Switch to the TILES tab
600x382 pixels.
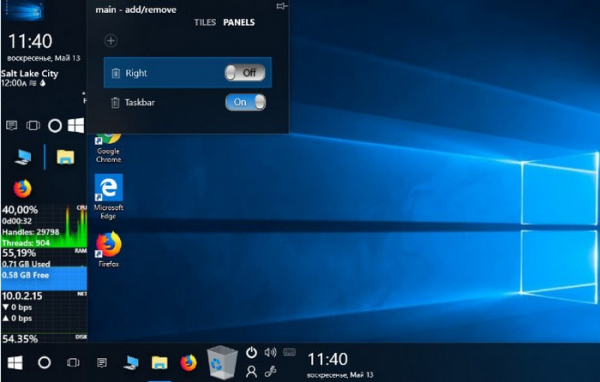coord(205,22)
